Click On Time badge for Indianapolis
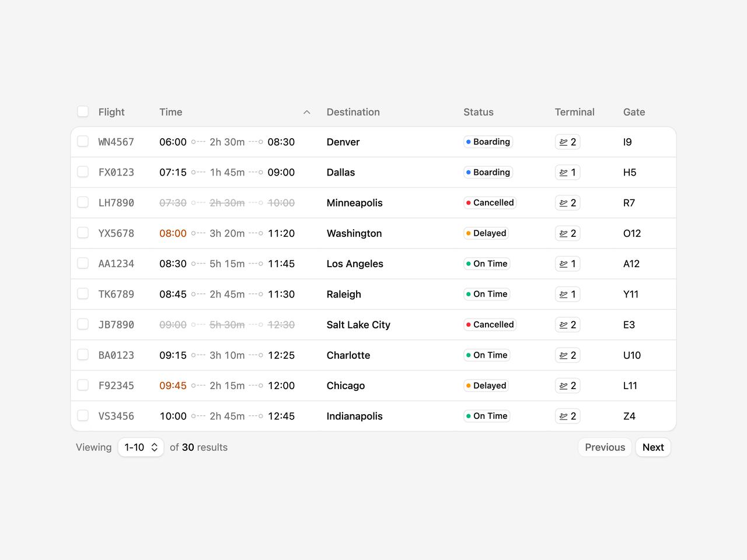Image resolution: width=747 pixels, height=560 pixels. (x=487, y=416)
